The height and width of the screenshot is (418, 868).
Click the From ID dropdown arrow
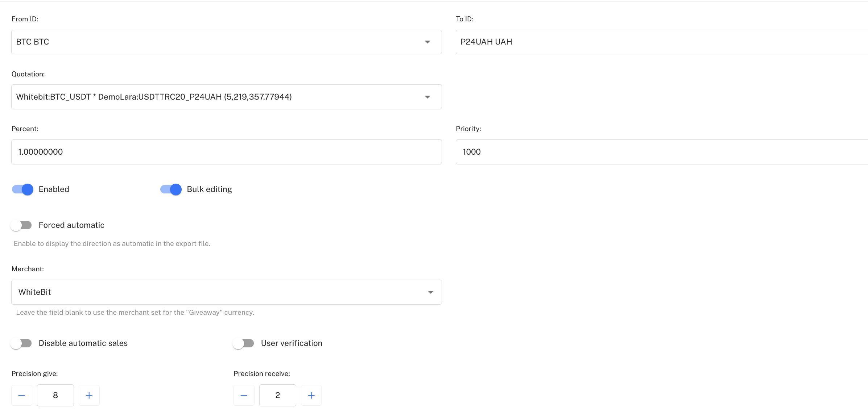427,42
